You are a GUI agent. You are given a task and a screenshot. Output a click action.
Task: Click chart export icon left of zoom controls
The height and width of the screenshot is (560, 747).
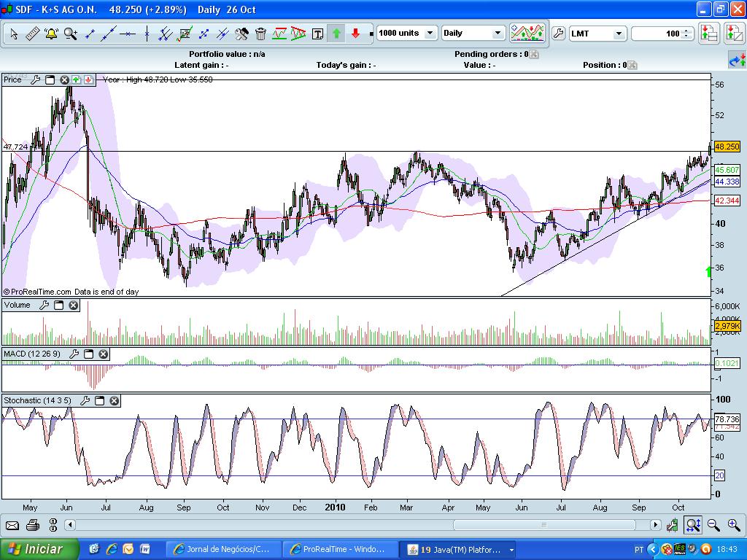coord(672,525)
